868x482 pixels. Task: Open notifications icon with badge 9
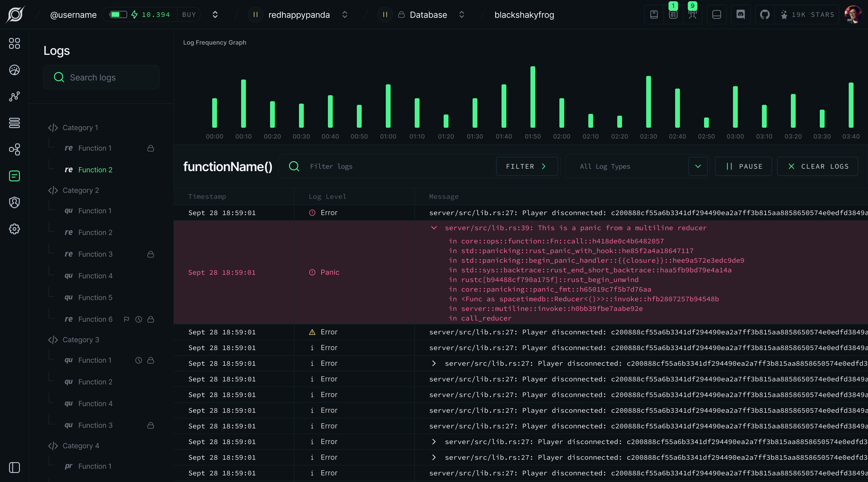coord(693,14)
